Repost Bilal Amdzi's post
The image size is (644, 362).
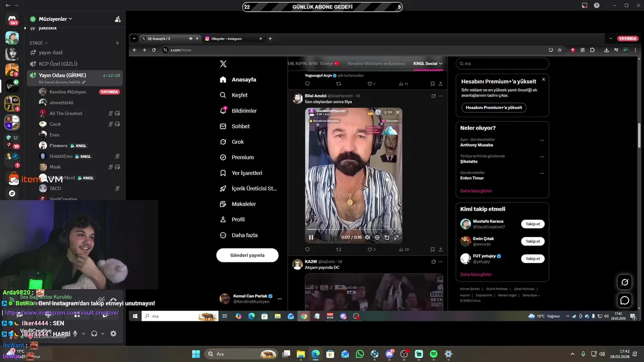(x=339, y=249)
